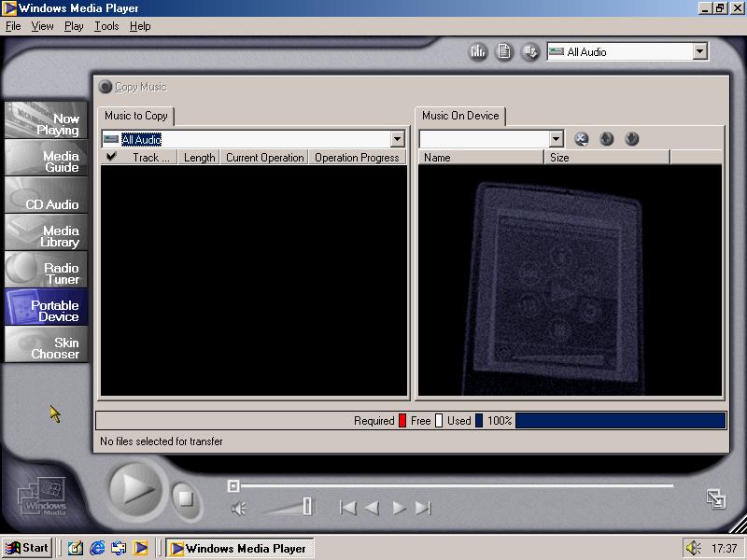Screen dimensions: 747x560
Task: Open the device dropdown under Music On Device
Action: 557,139
